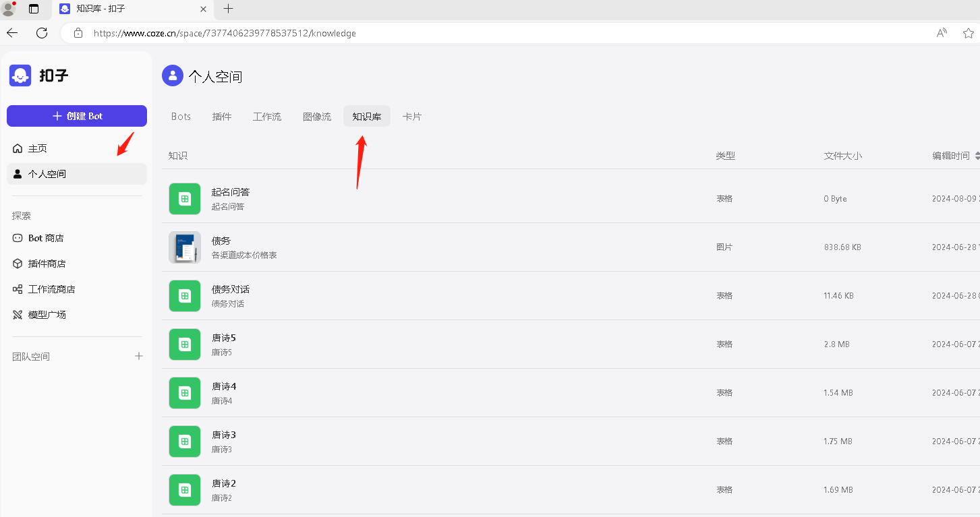Switch to the 插件 tab
980x517 pixels.
click(222, 117)
